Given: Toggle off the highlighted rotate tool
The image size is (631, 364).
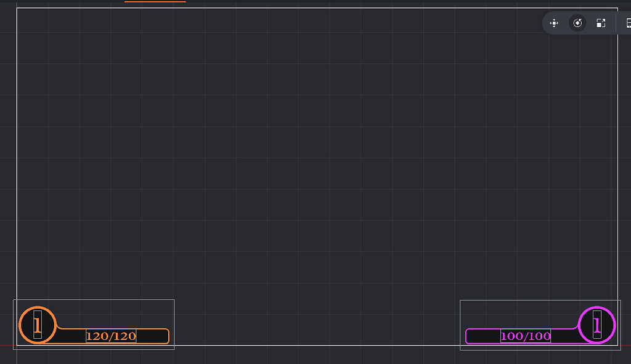Looking at the screenshot, I should click(577, 23).
